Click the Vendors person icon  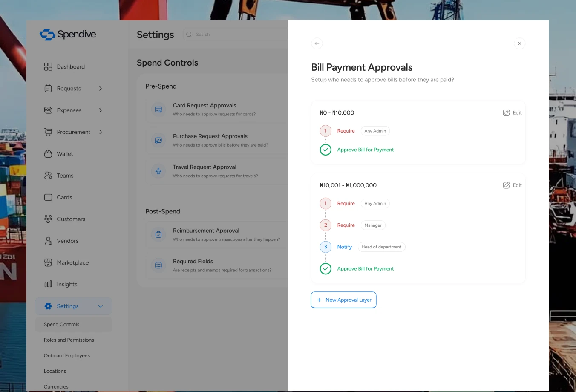click(x=48, y=241)
